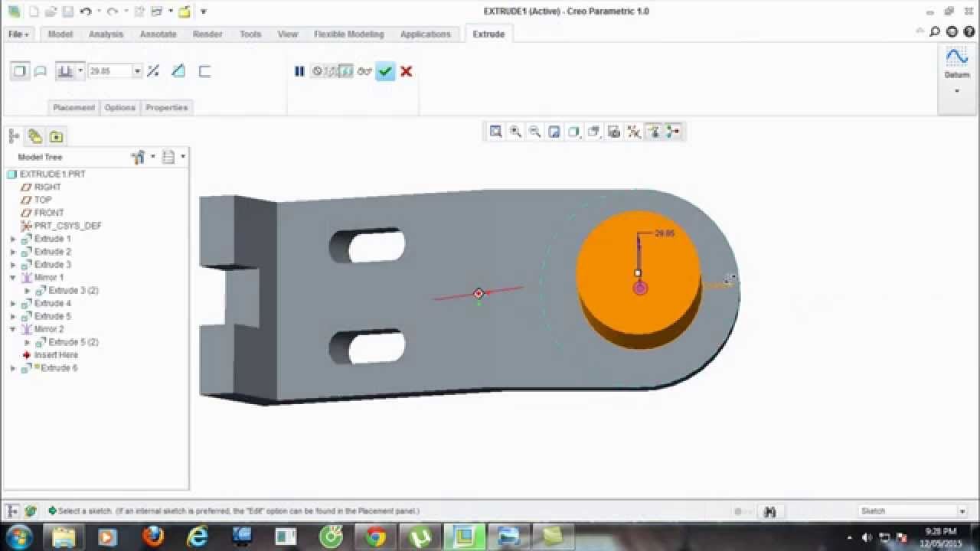
Task: Refit the model view
Action: [x=496, y=132]
